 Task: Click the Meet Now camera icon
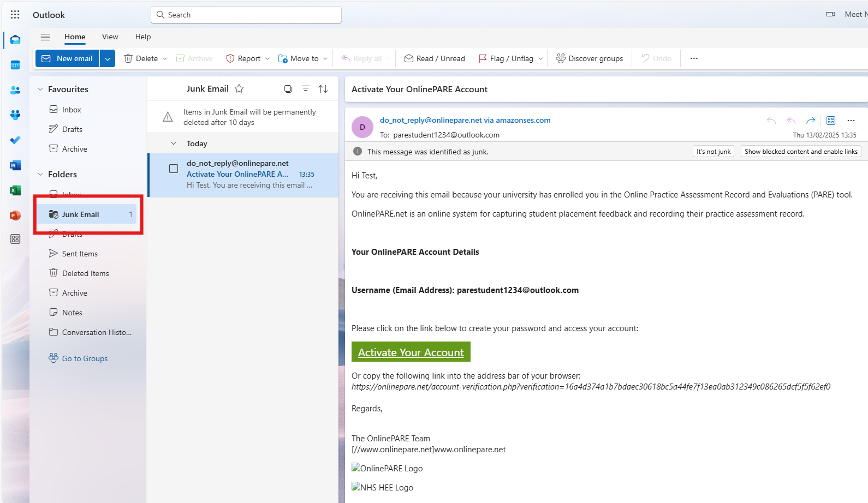(x=831, y=15)
